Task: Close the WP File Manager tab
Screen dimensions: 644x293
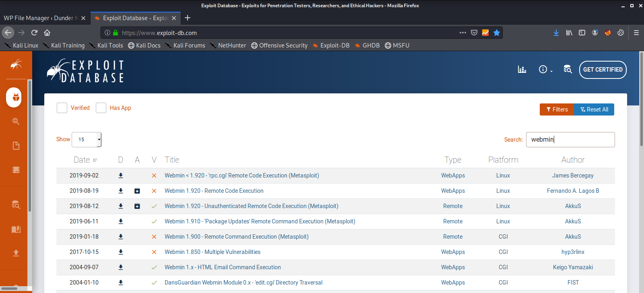Action: click(x=83, y=18)
